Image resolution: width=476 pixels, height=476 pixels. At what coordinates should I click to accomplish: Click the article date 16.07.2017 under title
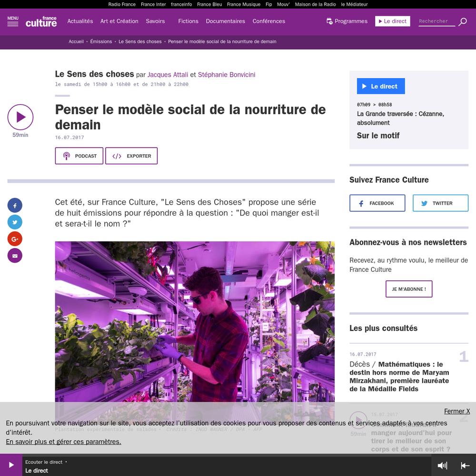pyautogui.click(x=69, y=137)
